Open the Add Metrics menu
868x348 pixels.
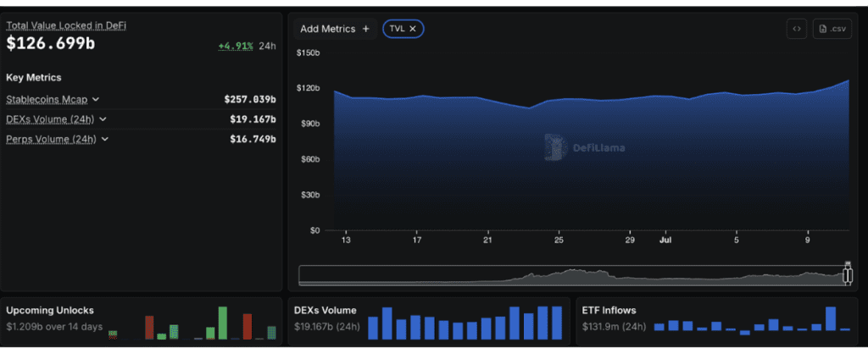[335, 29]
